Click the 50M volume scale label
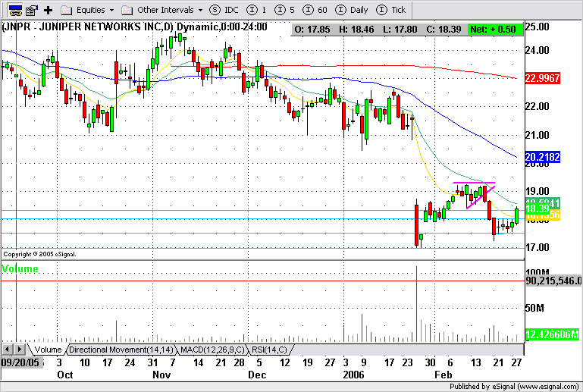583x392 pixels. (534, 308)
